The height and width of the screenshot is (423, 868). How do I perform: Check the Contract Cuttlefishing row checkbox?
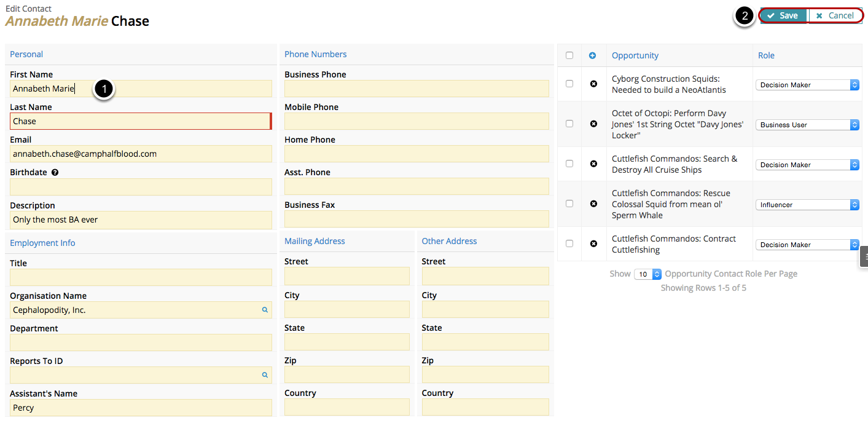click(569, 243)
